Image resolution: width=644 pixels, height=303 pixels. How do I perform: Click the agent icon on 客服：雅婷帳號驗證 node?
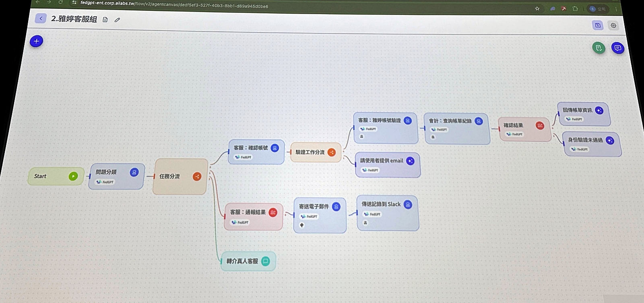pyautogui.click(x=408, y=120)
